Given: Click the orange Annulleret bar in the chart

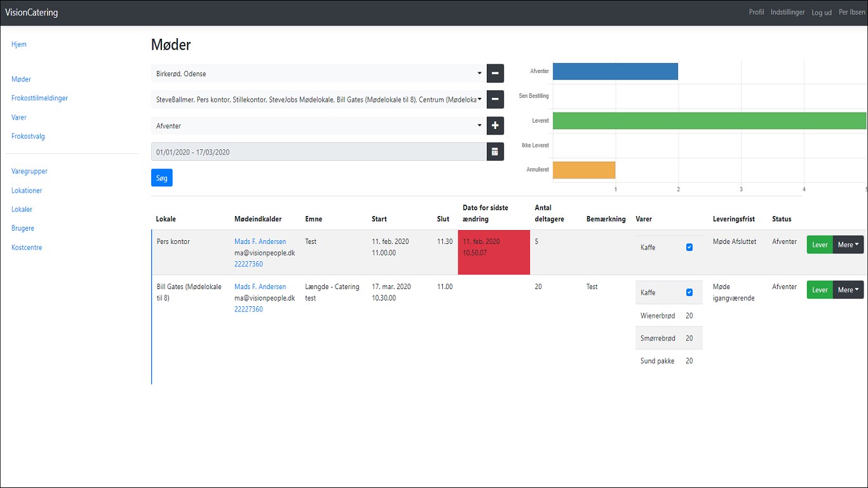Looking at the screenshot, I should (x=584, y=170).
